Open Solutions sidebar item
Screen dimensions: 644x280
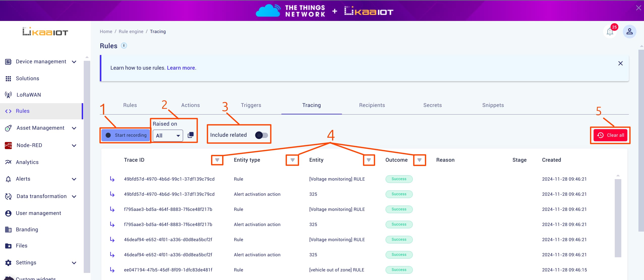point(41,79)
